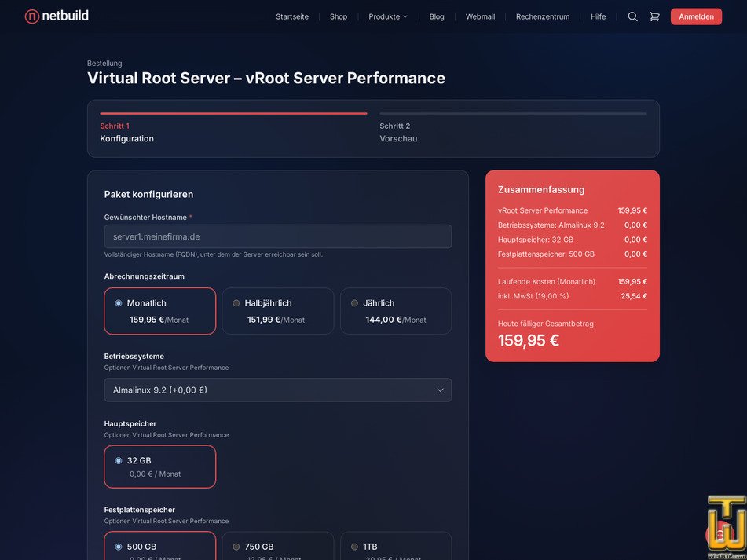Click 'vRoot Server Performance' summary row

click(x=572, y=210)
